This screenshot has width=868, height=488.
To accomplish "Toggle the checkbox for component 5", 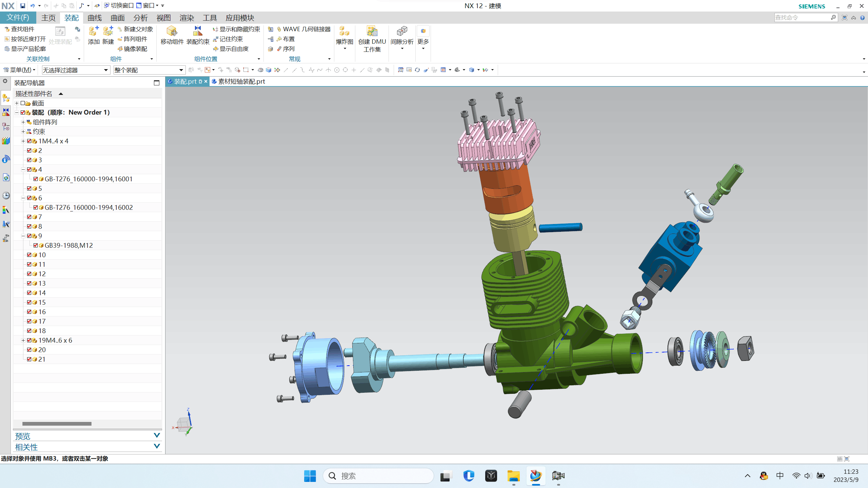I will (29, 188).
